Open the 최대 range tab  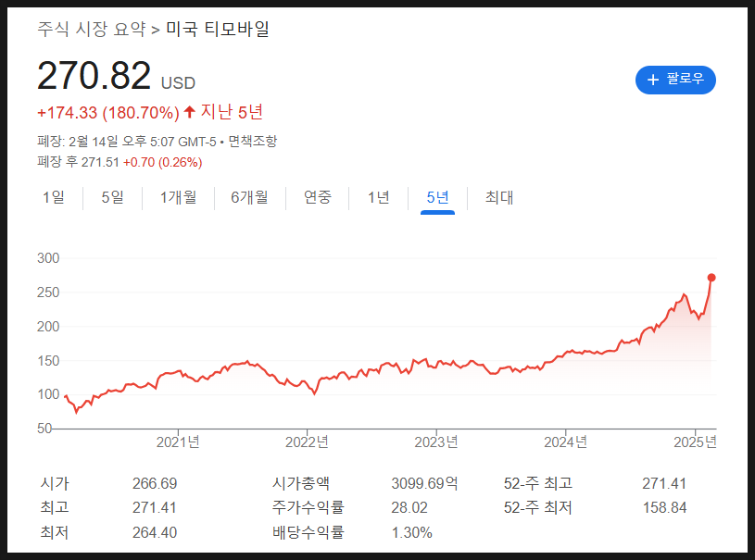tap(498, 197)
